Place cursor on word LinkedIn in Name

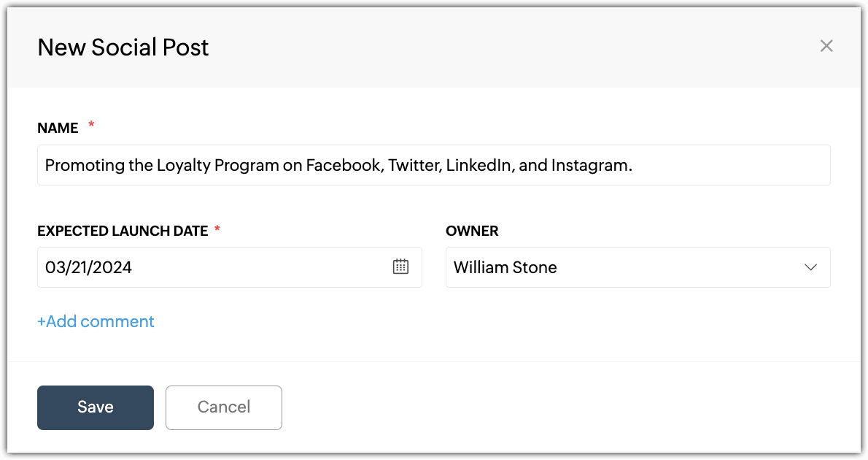click(x=478, y=165)
